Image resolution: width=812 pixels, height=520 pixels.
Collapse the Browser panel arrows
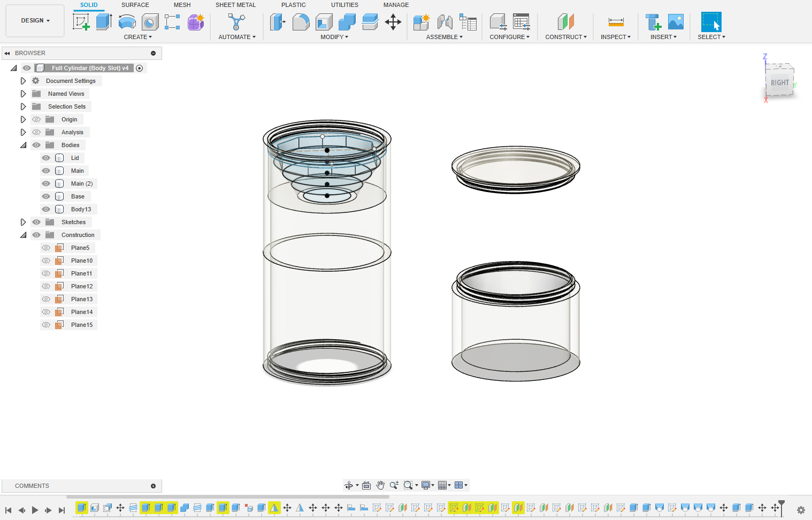click(x=7, y=53)
